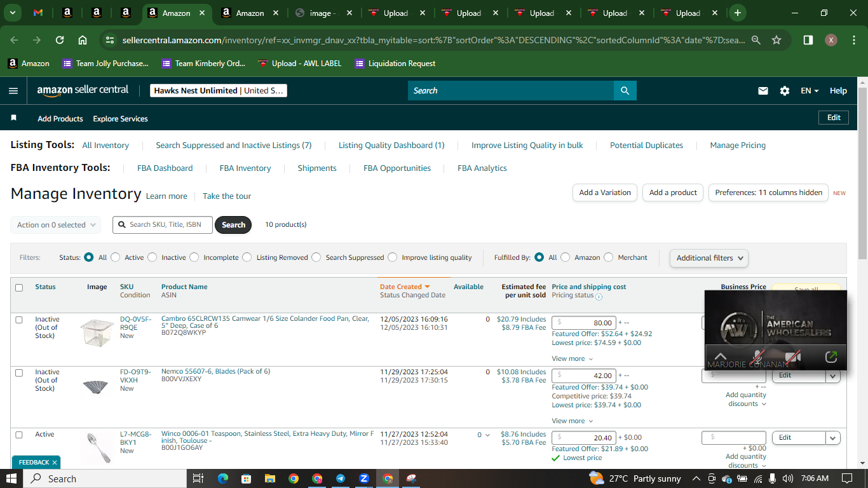Open the Chrome side panel
The height and width of the screenshot is (488, 868).
808,40
